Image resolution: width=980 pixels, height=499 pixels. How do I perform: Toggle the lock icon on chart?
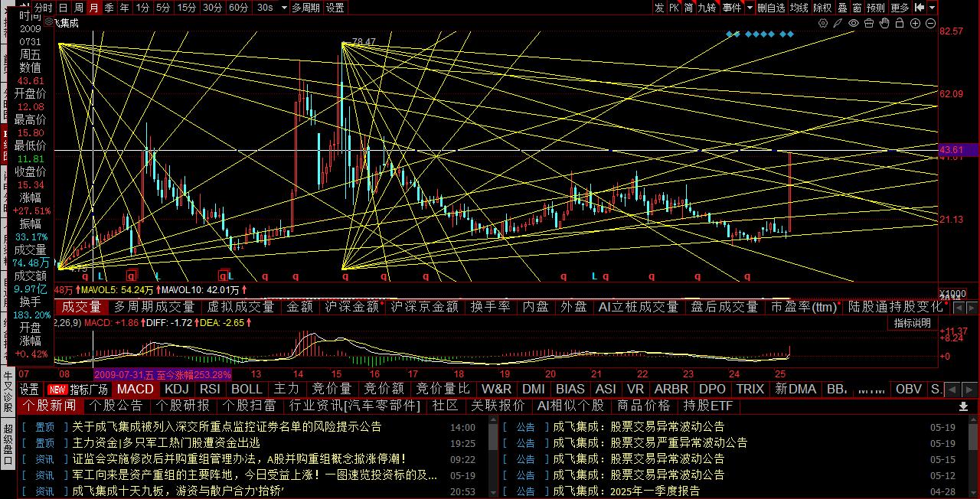click(900, 23)
